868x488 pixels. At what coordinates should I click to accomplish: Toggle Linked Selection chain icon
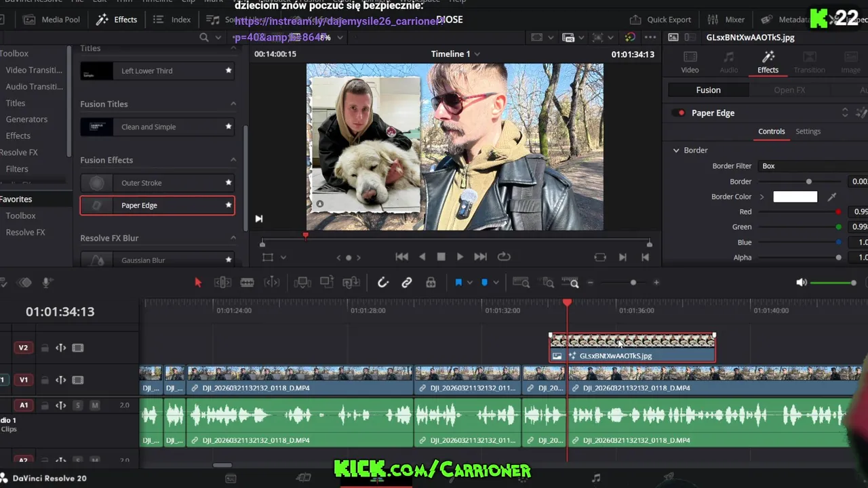click(407, 283)
